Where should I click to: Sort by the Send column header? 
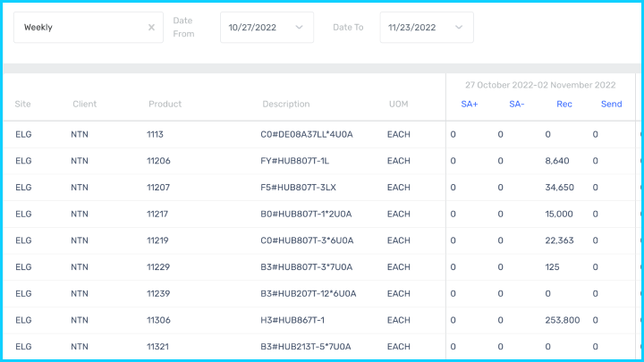click(x=612, y=105)
